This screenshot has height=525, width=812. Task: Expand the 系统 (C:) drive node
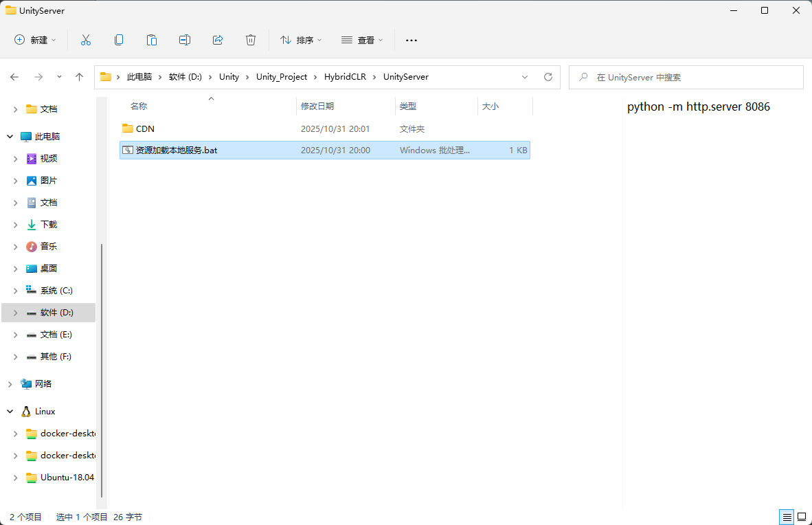pyautogui.click(x=16, y=291)
